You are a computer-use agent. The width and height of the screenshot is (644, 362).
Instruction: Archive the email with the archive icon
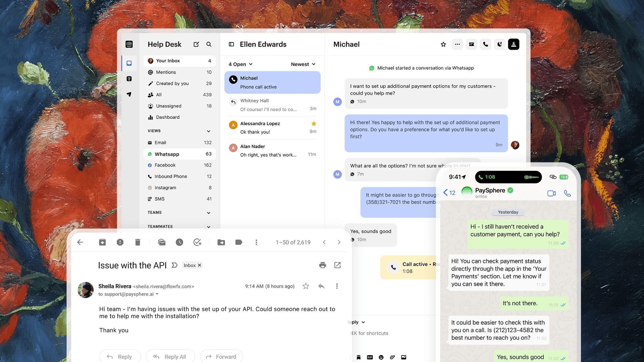tap(102, 242)
